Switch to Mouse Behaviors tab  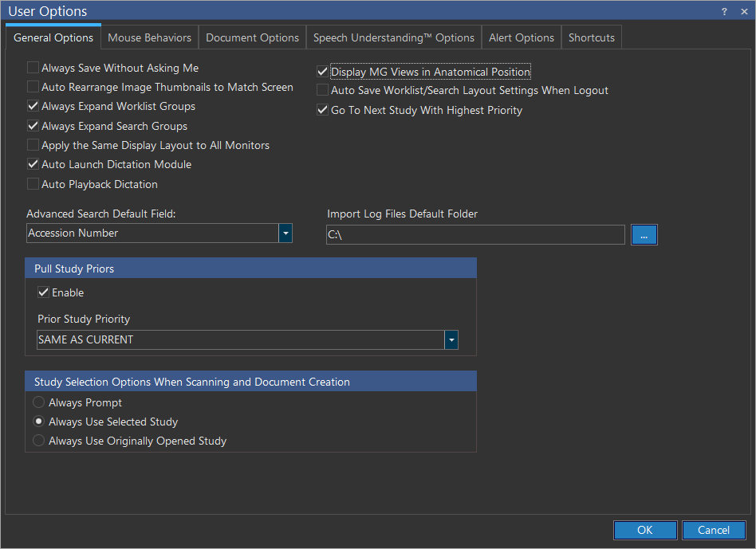pyautogui.click(x=149, y=37)
